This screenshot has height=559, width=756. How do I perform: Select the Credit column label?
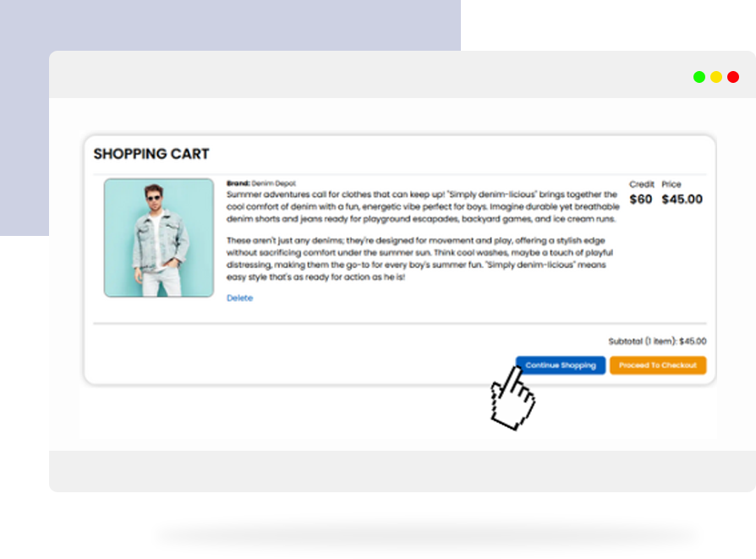(x=642, y=184)
